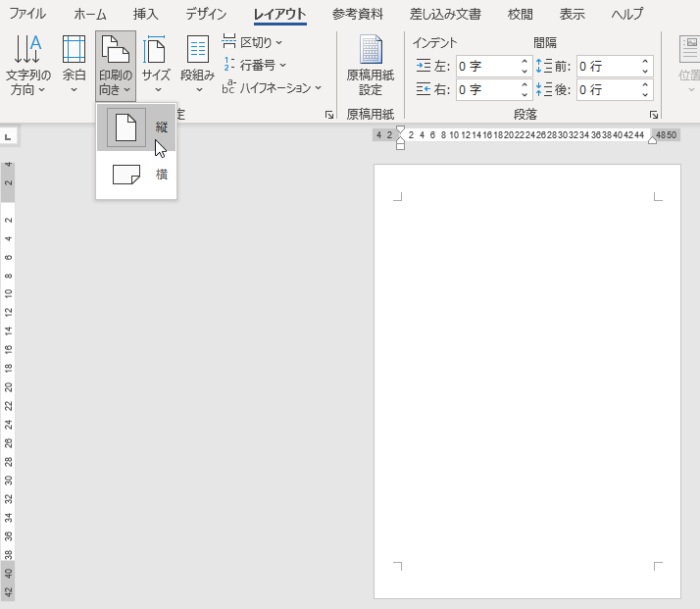Open the 段組み columns menu
The width and height of the screenshot is (700, 609).
pos(197,65)
